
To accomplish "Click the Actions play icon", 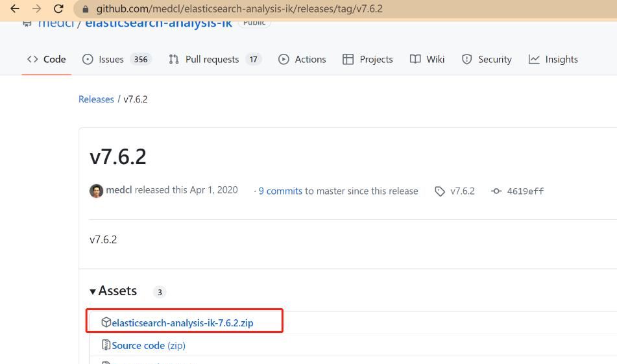I will coord(284,60).
